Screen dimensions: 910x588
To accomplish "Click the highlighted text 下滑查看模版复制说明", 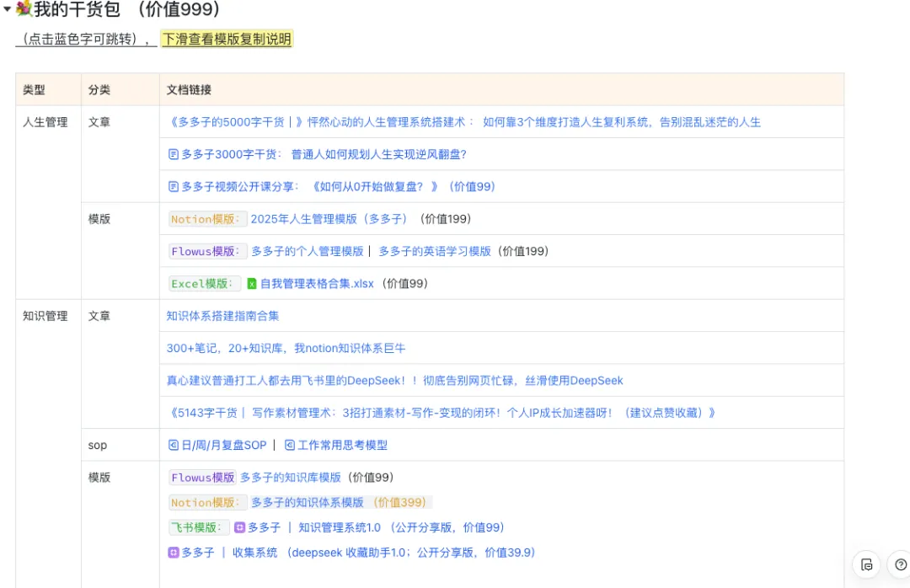I will (227, 39).
